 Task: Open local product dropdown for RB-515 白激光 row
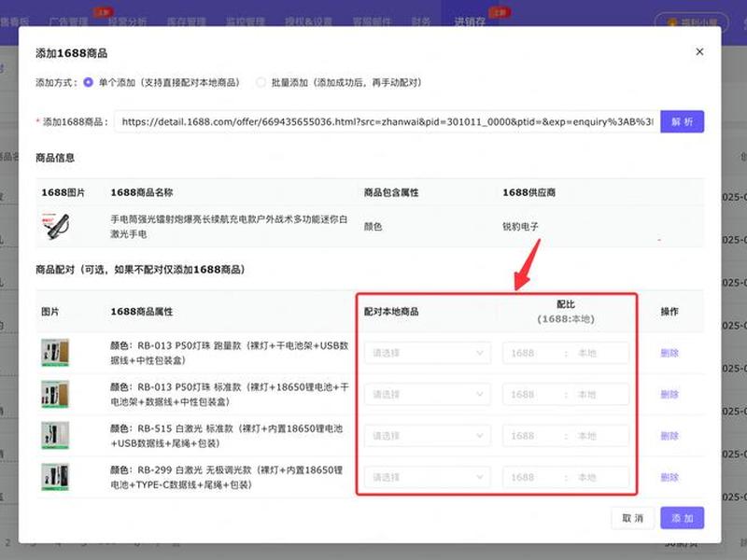pyautogui.click(x=428, y=436)
